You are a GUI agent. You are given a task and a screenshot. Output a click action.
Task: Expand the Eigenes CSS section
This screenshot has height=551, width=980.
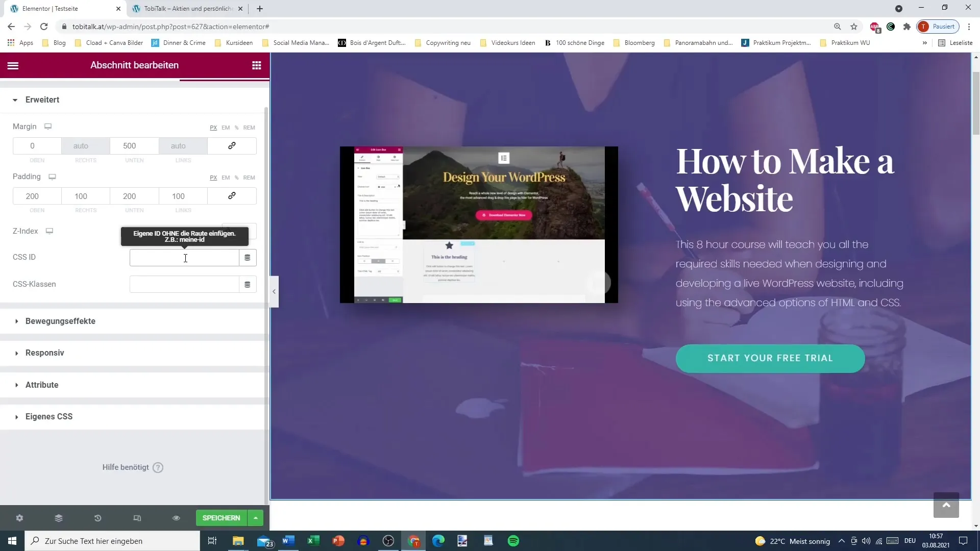click(49, 416)
